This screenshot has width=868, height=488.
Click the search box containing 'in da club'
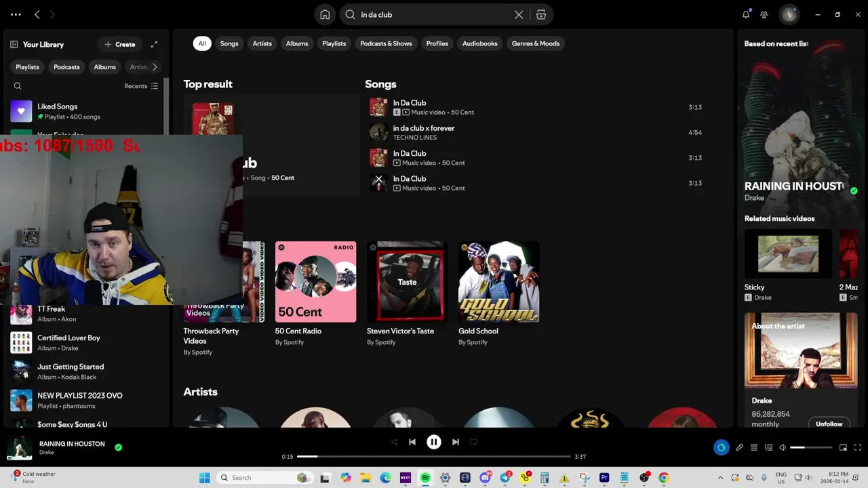click(434, 14)
